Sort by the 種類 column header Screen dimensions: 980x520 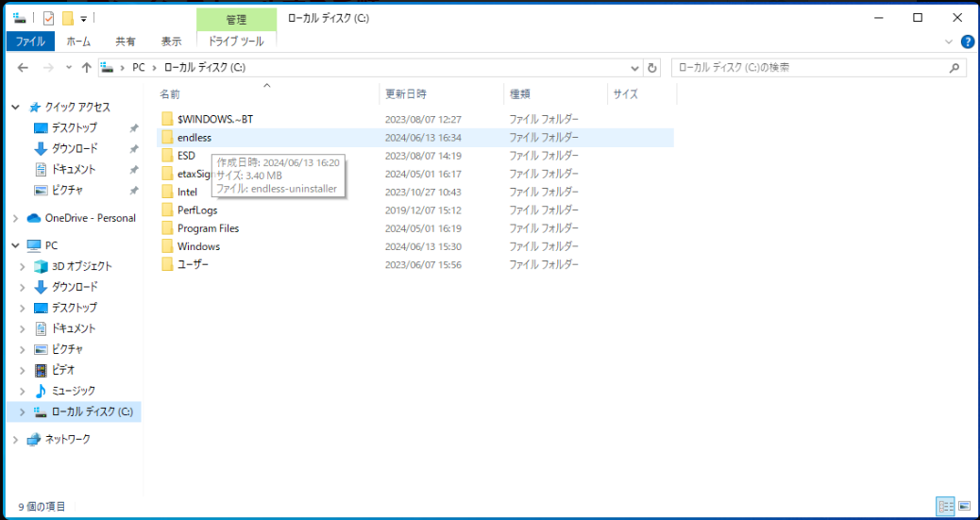coord(555,94)
